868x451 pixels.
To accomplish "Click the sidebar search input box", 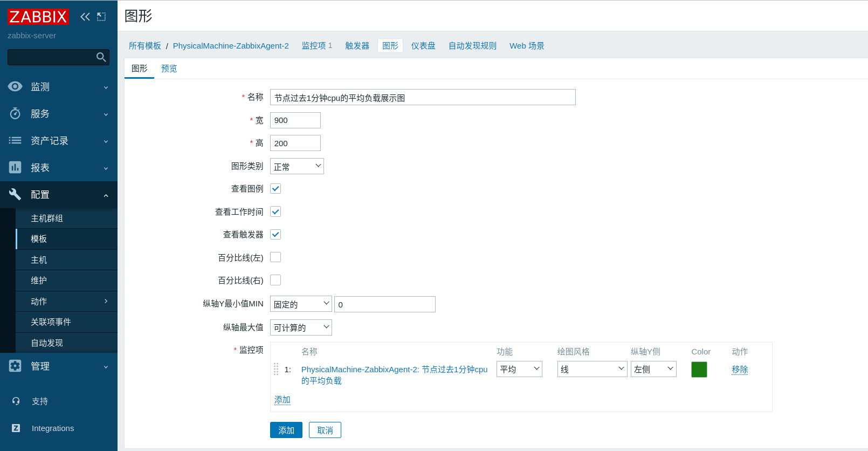I will (58, 57).
